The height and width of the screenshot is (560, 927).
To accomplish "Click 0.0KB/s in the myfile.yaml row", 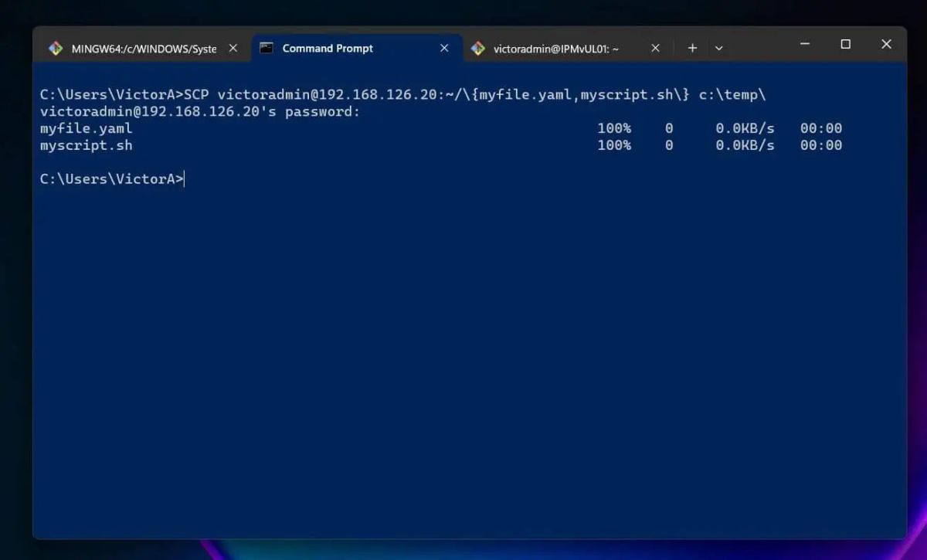I will pyautogui.click(x=745, y=128).
